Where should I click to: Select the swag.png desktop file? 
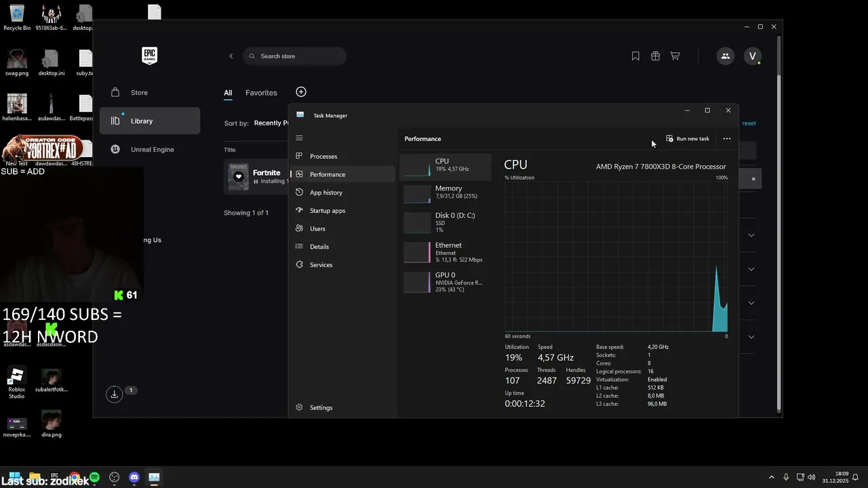pos(17,62)
